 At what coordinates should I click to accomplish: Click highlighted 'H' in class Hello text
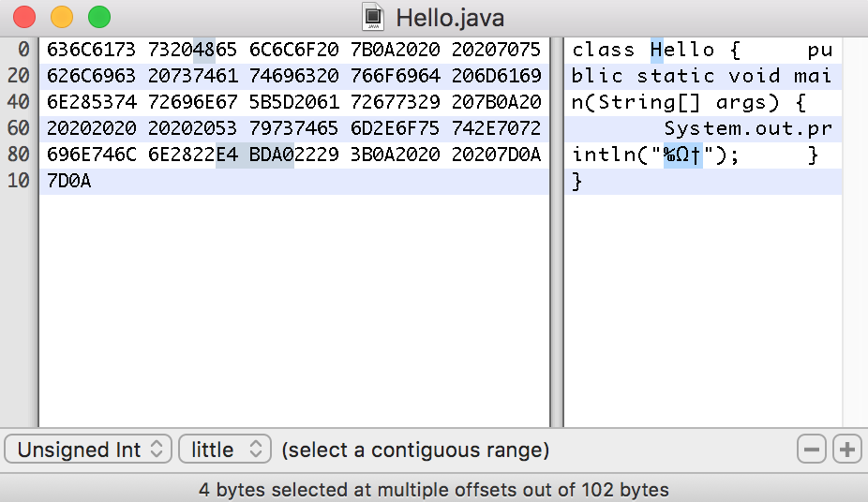[656, 50]
